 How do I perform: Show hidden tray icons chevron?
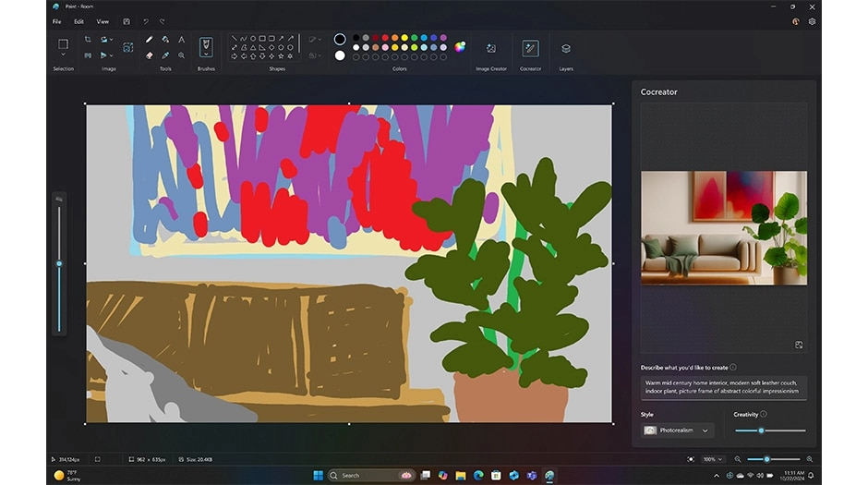(717, 475)
